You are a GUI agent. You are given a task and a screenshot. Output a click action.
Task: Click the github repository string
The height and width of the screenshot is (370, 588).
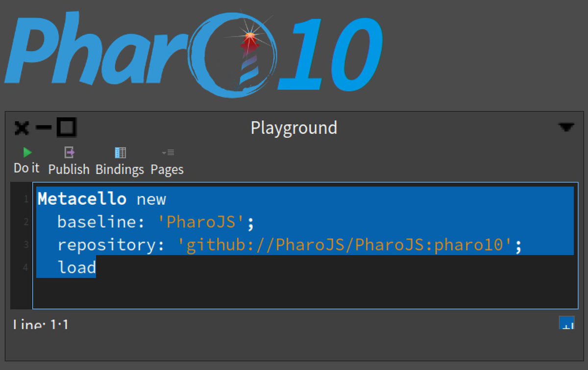[345, 245]
